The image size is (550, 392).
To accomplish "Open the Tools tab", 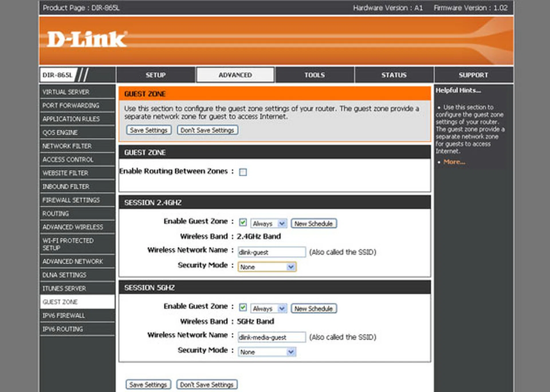I will pos(314,75).
